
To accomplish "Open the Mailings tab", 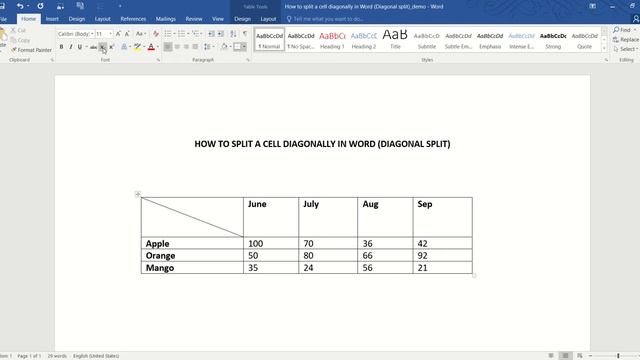I will pyautogui.click(x=166, y=19).
